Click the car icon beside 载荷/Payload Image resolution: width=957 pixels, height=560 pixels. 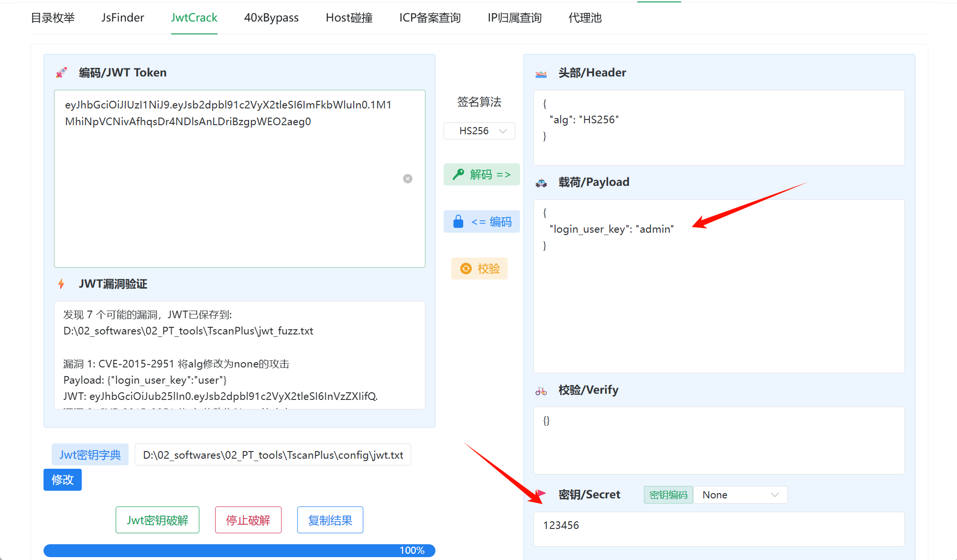coord(541,183)
